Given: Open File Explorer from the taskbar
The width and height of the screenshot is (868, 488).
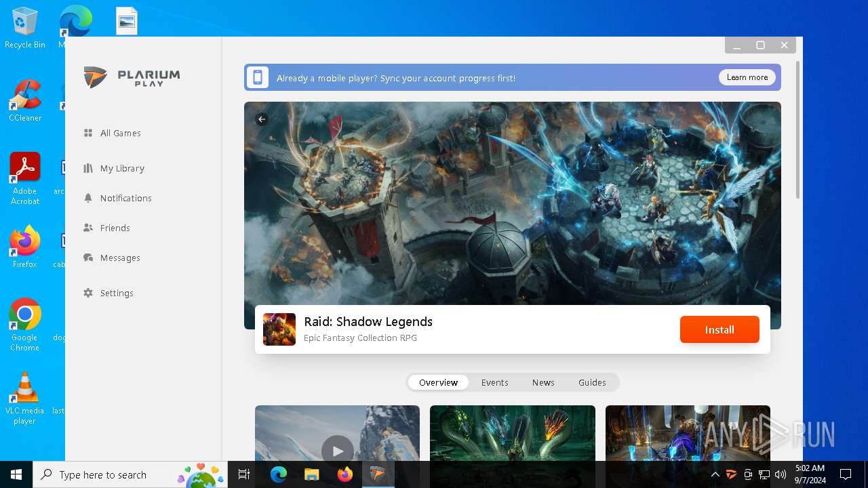Looking at the screenshot, I should [311, 474].
